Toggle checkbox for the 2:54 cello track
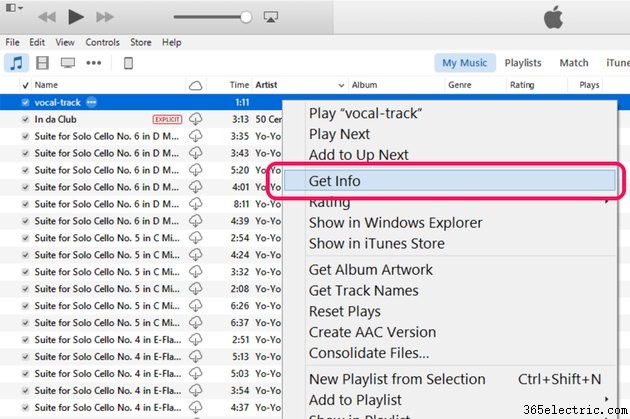Viewport: 630px width, 419px height. tap(25, 238)
